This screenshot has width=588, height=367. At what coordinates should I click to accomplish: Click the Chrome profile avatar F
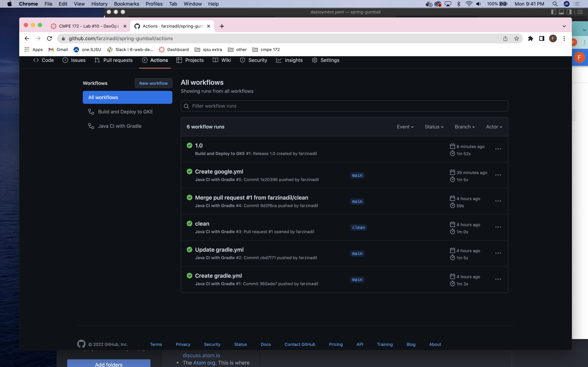click(x=553, y=39)
